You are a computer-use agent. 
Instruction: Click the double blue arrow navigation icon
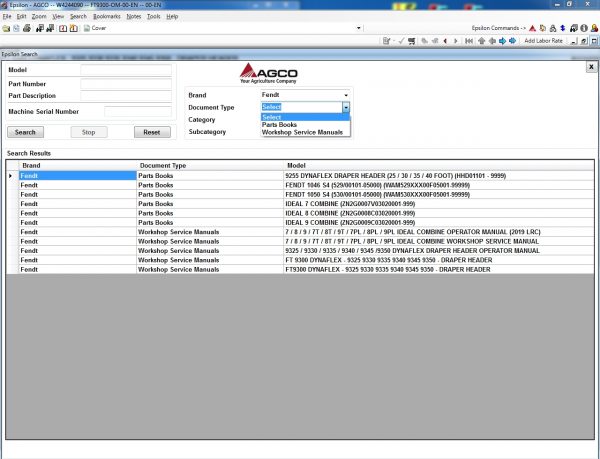[513, 41]
